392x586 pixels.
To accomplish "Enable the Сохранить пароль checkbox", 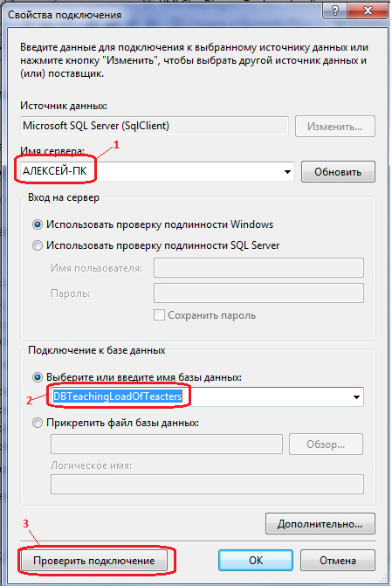I will point(159,315).
